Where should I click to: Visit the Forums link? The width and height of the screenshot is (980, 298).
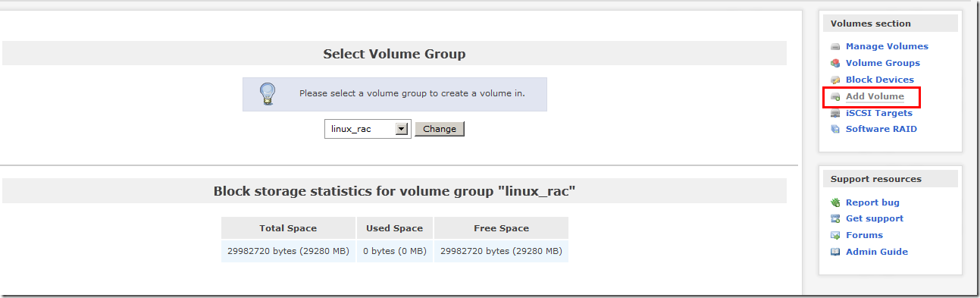864,235
